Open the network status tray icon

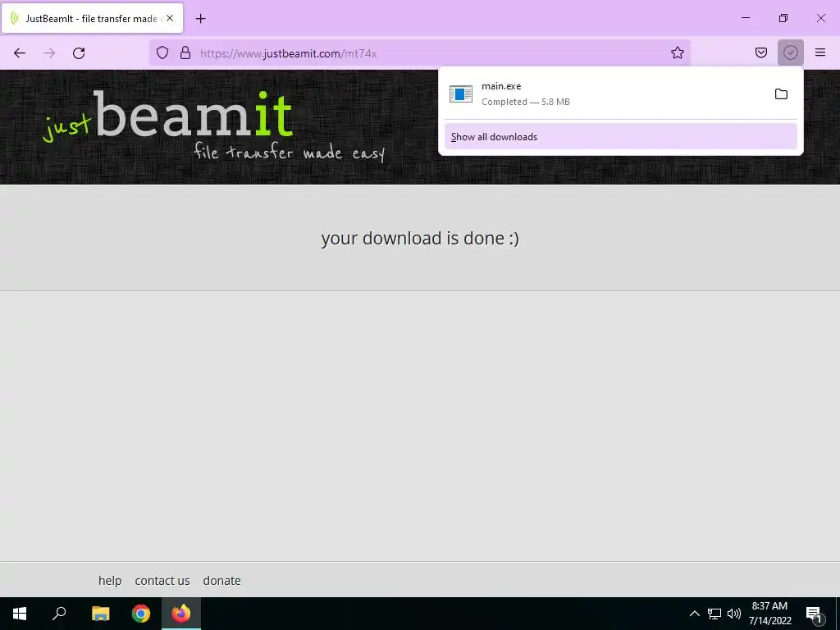[714, 614]
